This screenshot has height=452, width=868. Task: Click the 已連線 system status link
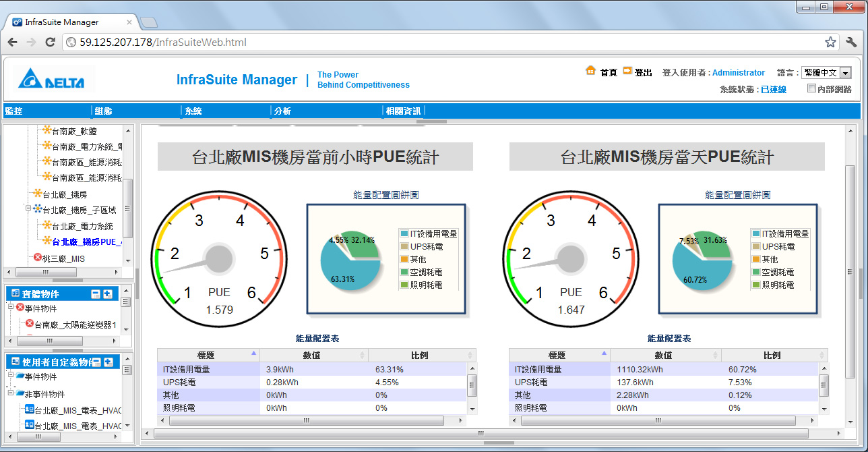tap(774, 89)
